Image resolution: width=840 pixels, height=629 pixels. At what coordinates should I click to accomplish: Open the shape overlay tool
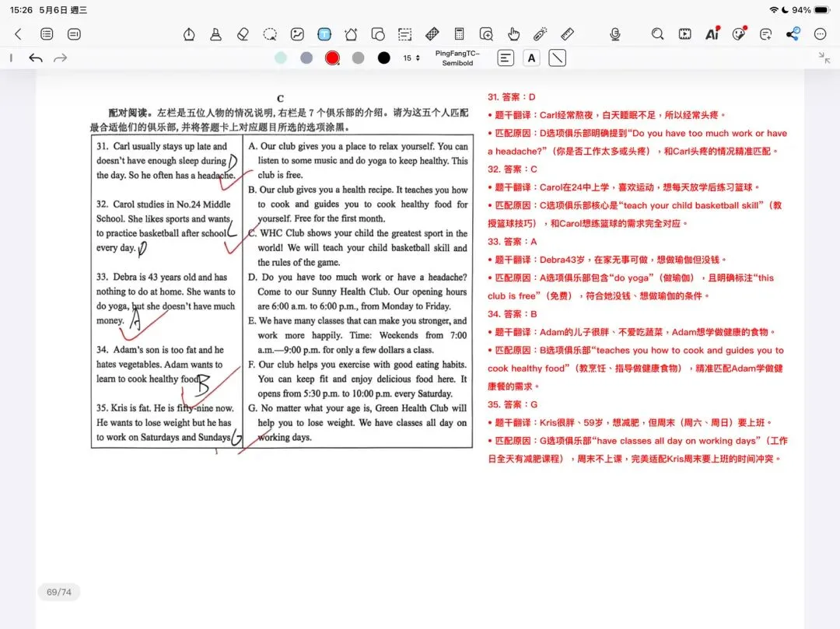378,34
